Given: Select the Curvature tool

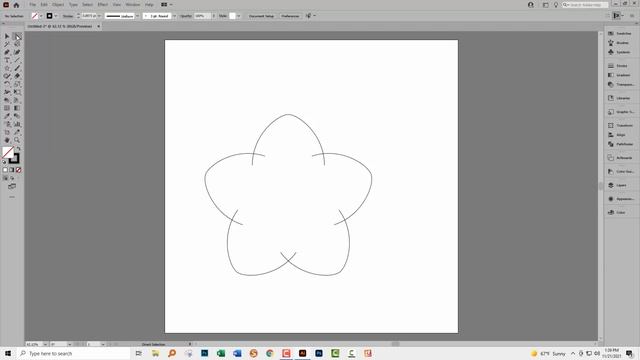Looking at the screenshot, I should pyautogui.click(x=17, y=52).
